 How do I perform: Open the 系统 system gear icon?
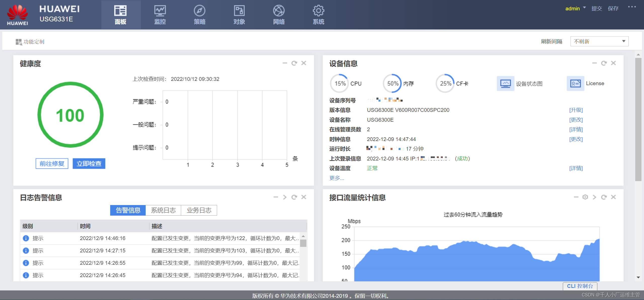pos(318,11)
